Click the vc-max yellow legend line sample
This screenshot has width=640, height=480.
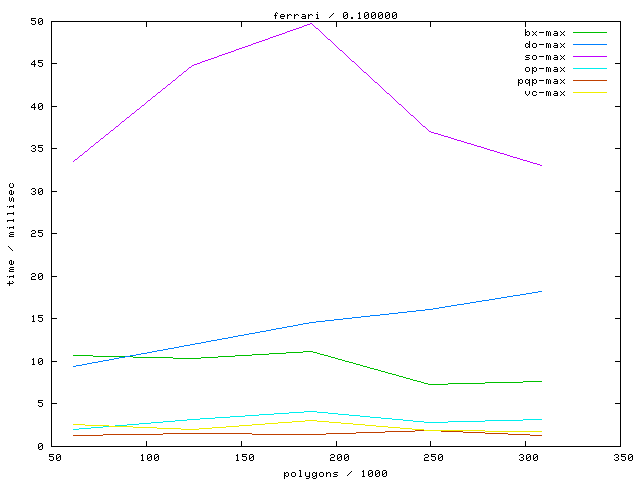coord(590,93)
